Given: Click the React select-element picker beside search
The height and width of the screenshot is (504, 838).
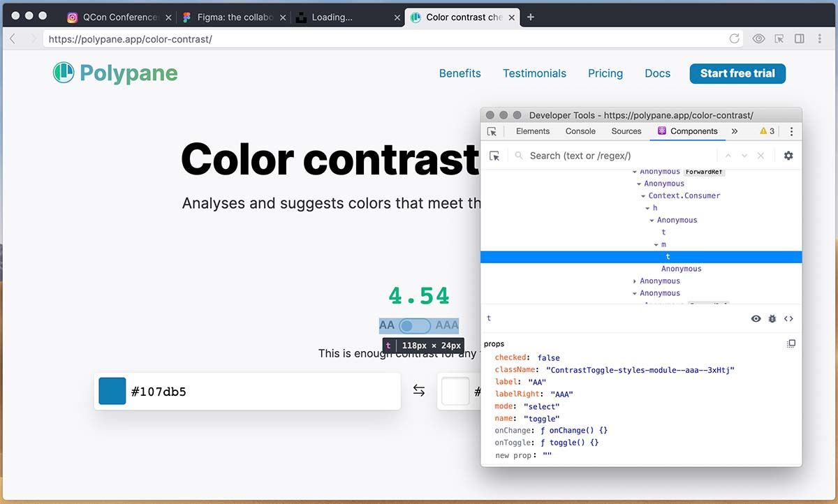Looking at the screenshot, I should tap(494, 156).
